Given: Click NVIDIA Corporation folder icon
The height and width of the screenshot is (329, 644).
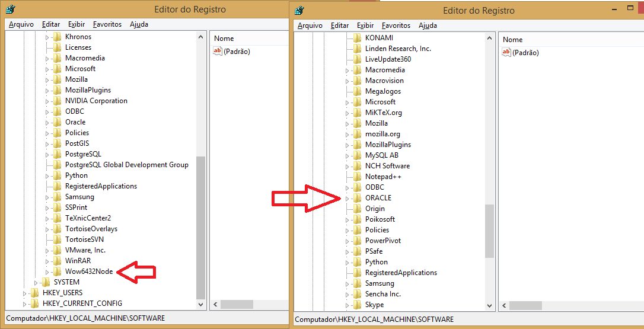Looking at the screenshot, I should click(57, 101).
